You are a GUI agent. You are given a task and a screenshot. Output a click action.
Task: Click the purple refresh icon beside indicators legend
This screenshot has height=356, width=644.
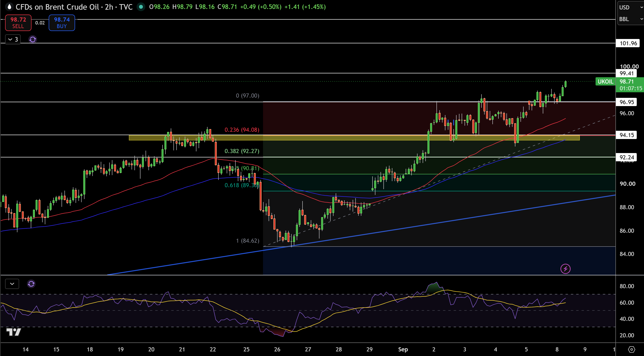tap(33, 39)
